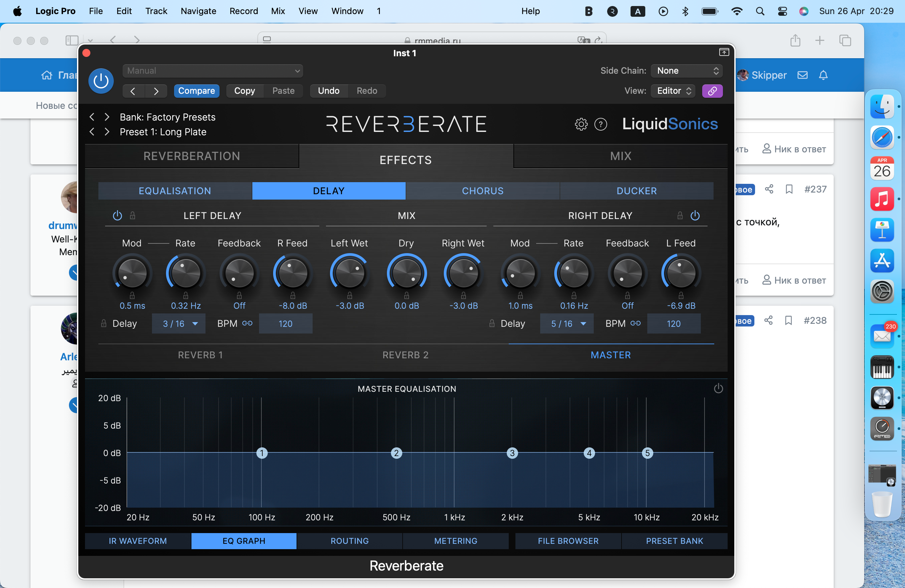
Task: Open the View Editor dropdown
Action: click(x=673, y=91)
